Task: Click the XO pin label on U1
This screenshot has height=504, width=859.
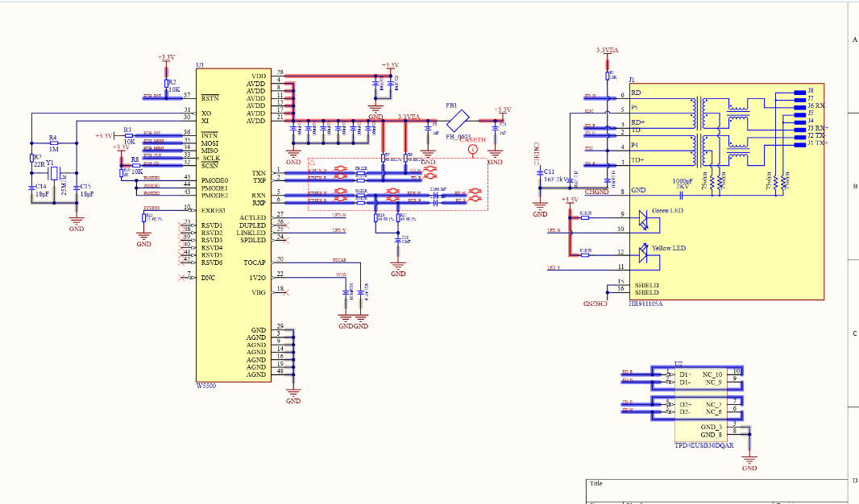Action: pyautogui.click(x=206, y=114)
